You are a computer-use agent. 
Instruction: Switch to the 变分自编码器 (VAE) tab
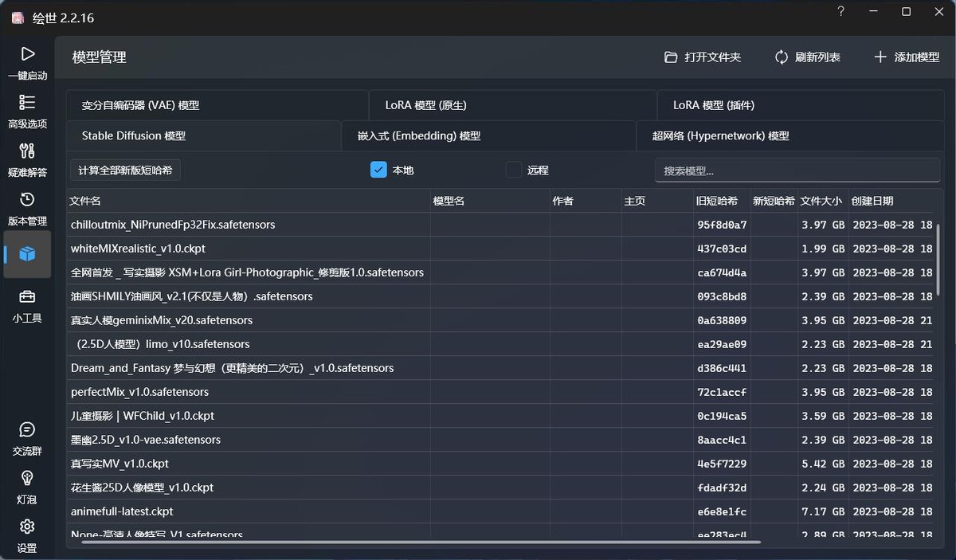[x=140, y=104]
